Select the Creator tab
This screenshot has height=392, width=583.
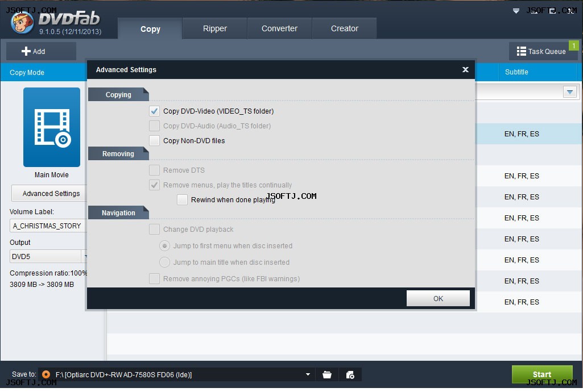[x=345, y=28]
